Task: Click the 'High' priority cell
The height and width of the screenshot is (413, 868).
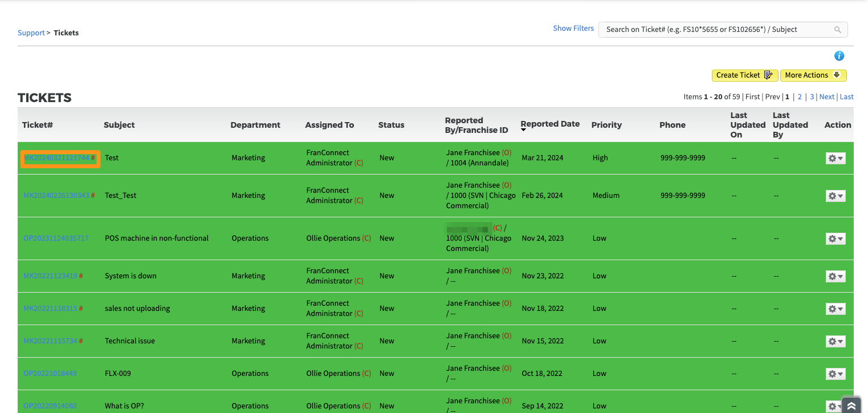Action: [x=600, y=158]
